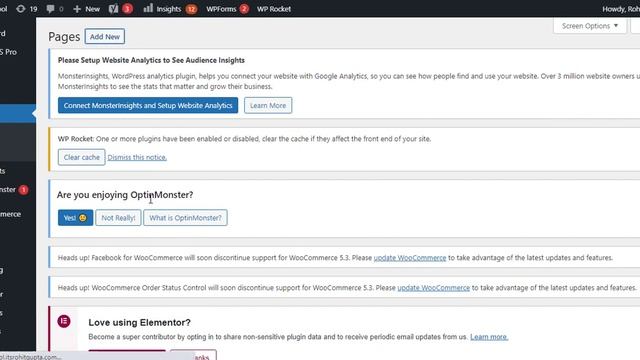Open the Insights admin bar menu
Viewport: 640px width, 360px height.
(x=170, y=9)
